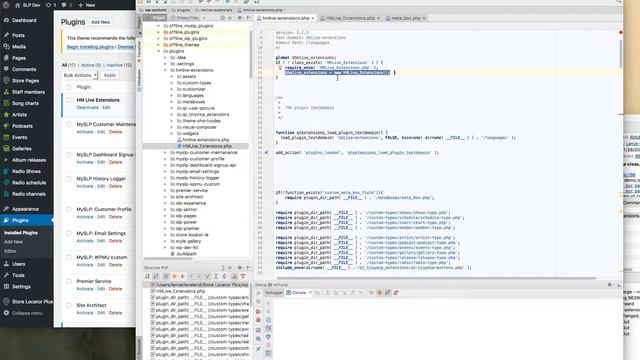Open Artists in WordPress sidebar
This screenshot has height=360, width=640.
pyautogui.click(x=19, y=115)
